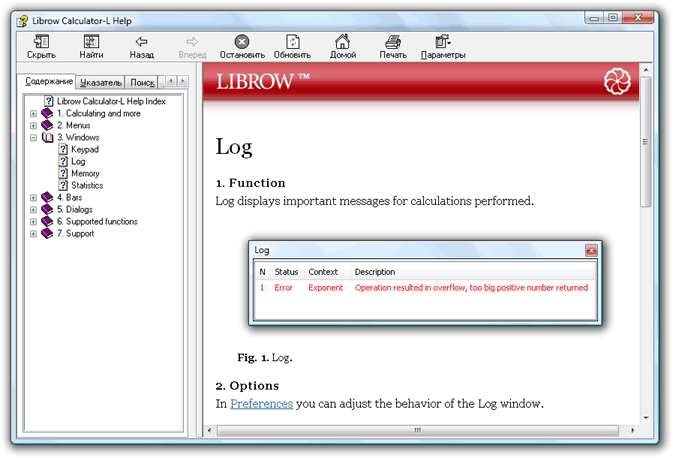Click the vertical scrollbar thumb
Viewport: 673px width, 458px height.
tap(646, 142)
